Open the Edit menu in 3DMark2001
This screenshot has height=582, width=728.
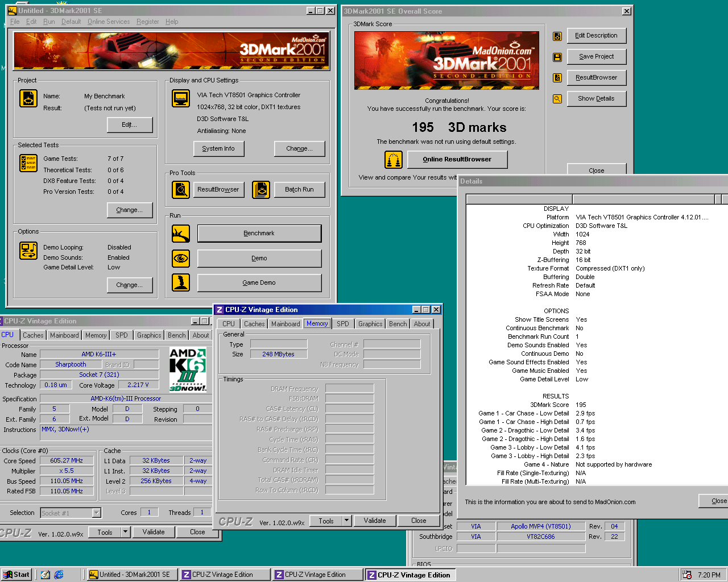point(31,22)
